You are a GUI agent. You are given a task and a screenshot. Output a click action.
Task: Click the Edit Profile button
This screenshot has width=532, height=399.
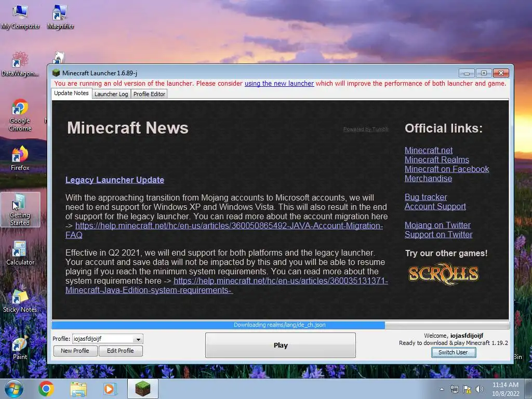[121, 351]
